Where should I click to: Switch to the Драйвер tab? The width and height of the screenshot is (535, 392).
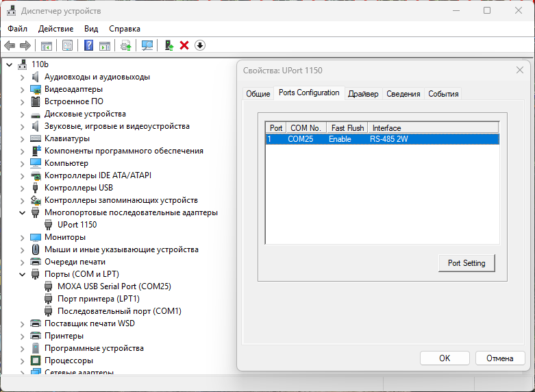click(x=363, y=94)
